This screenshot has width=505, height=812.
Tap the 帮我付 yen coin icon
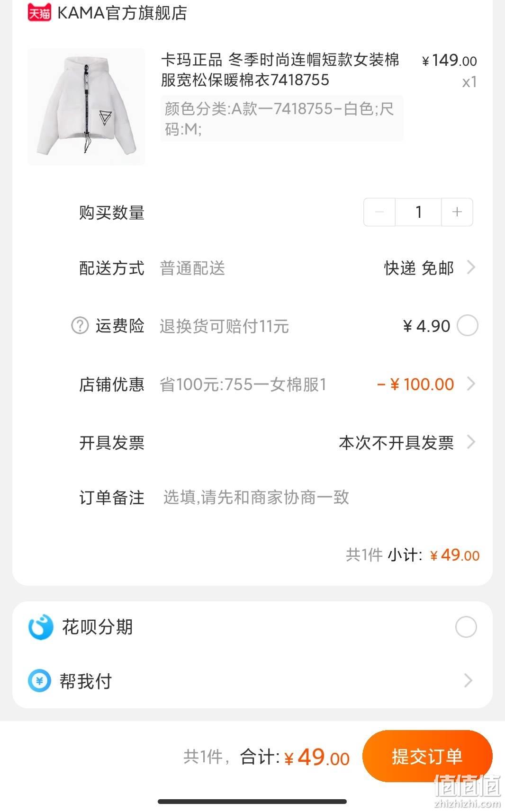tap(40, 681)
